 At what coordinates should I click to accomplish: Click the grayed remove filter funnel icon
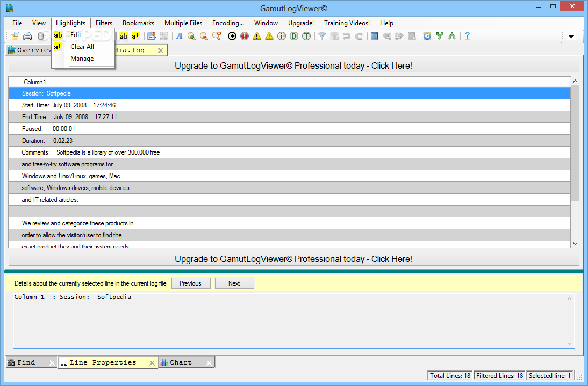click(x=334, y=36)
